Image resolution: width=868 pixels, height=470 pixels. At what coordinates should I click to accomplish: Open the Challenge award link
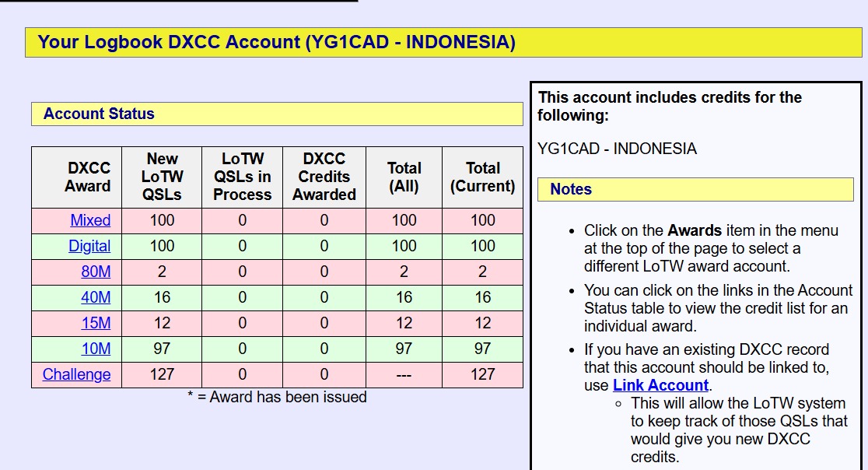[x=76, y=374]
